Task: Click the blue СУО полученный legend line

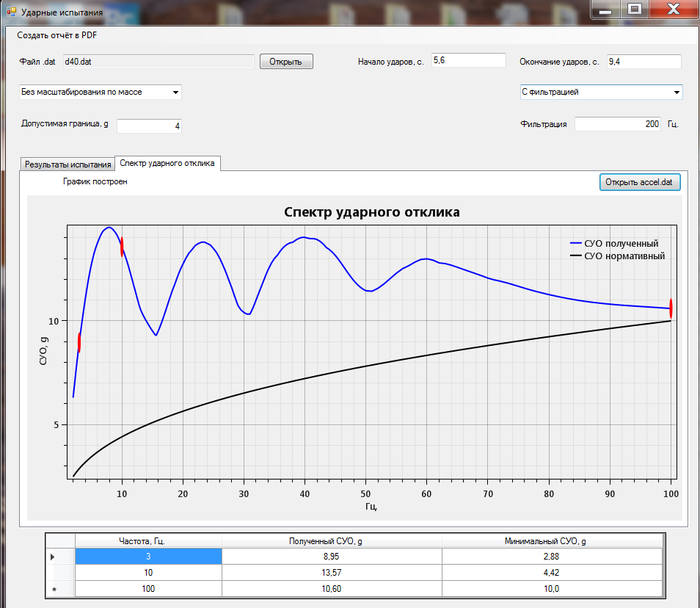Action: click(575, 244)
